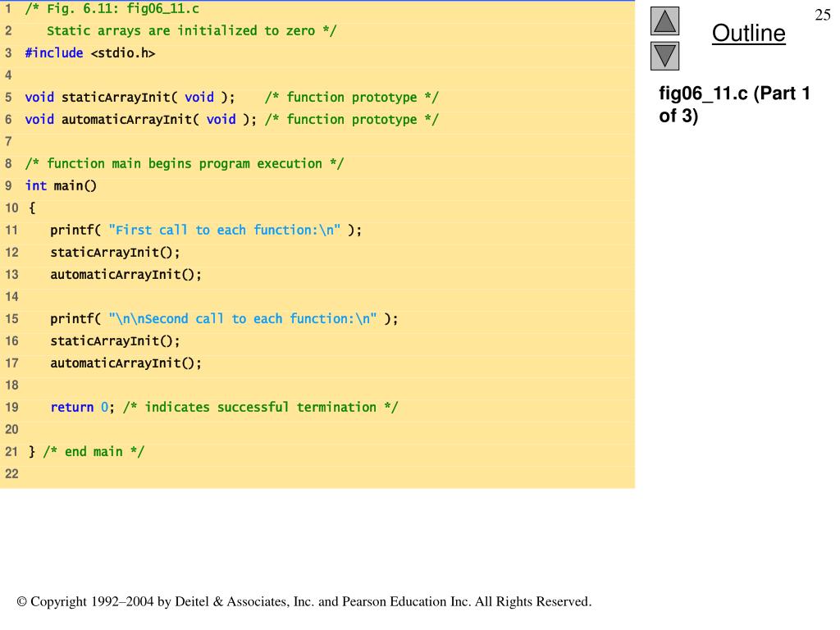Click 'automaticArrayInit();' on line 17

tap(126, 363)
